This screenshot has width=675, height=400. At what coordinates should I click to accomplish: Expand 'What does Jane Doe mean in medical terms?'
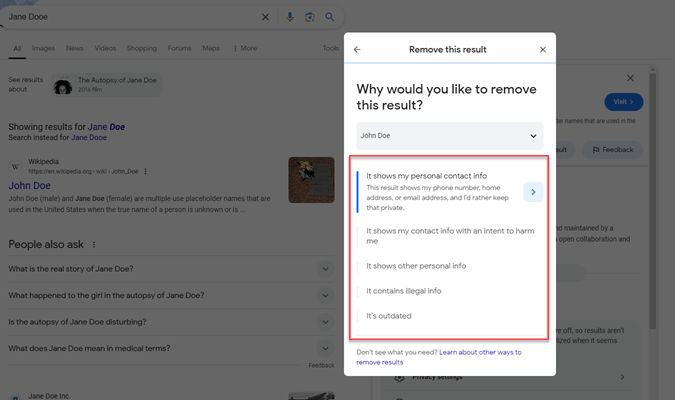(x=171, y=348)
